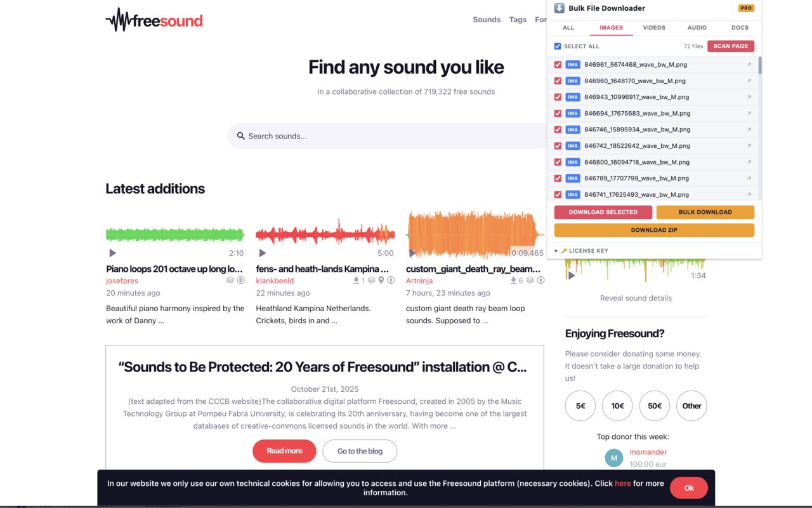This screenshot has height=508, width=812.
Task: Click the download count icon on Artninja's sound
Action: coord(514,280)
